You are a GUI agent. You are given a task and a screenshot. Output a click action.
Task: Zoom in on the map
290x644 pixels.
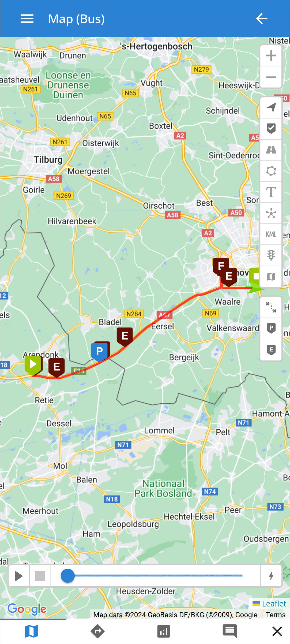pos(271,56)
